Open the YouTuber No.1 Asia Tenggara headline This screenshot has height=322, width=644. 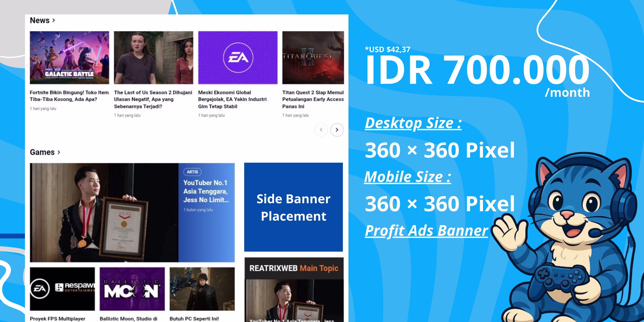pyautogui.click(x=206, y=191)
